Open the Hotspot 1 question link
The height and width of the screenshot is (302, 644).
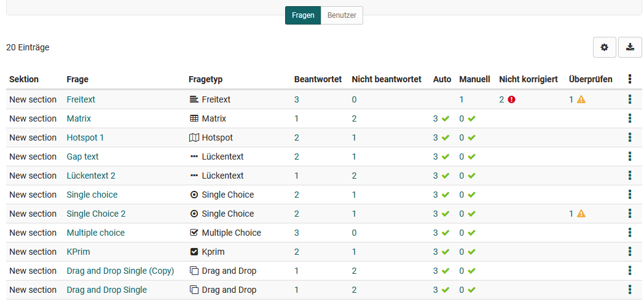tap(85, 137)
